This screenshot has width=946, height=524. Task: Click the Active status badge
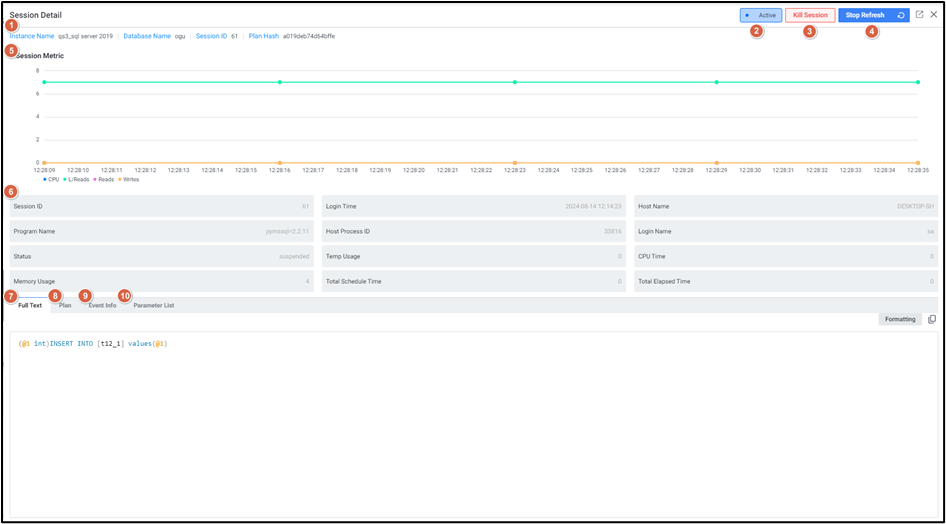[761, 15]
